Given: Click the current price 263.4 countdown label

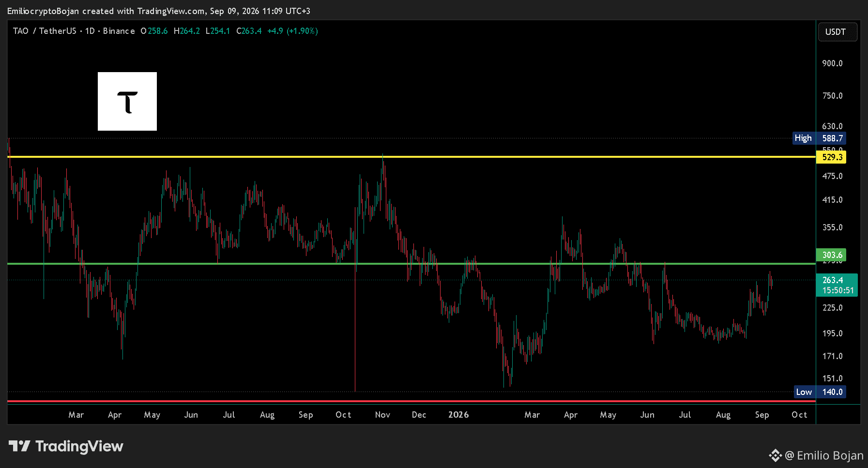Looking at the screenshot, I should (x=837, y=285).
